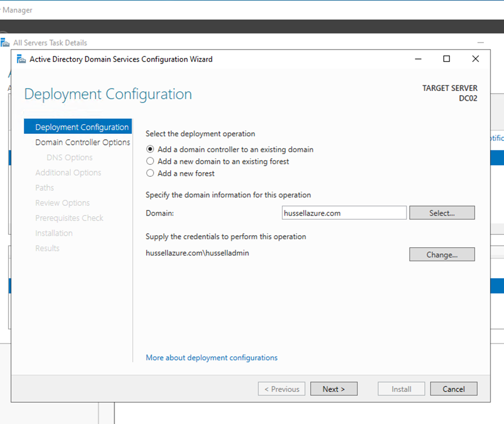The width and height of the screenshot is (504, 424).
Task: Click the Paths step in sidebar
Action: coord(44,187)
